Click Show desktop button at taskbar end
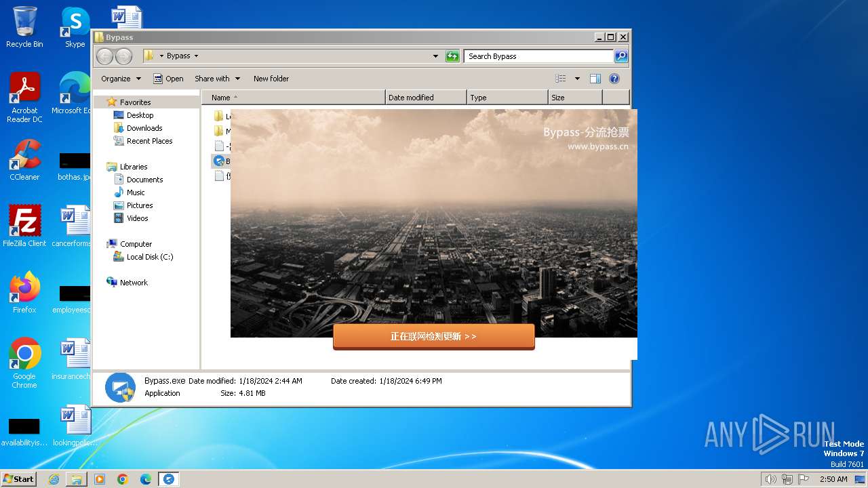The image size is (868, 488). tap(860, 479)
